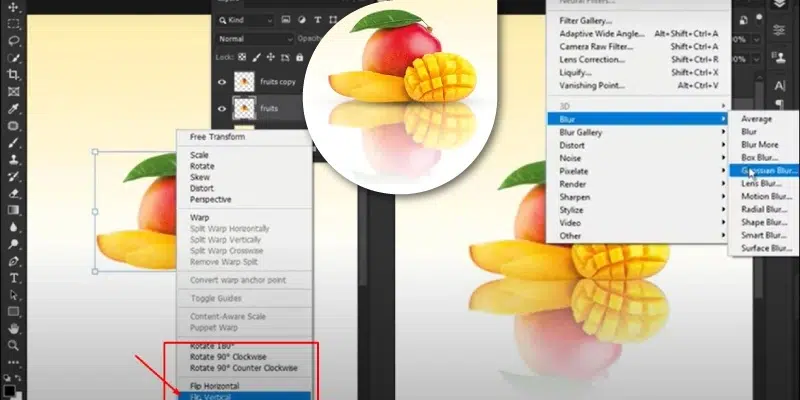
Task: Hide the fruits layer
Action: (222, 109)
